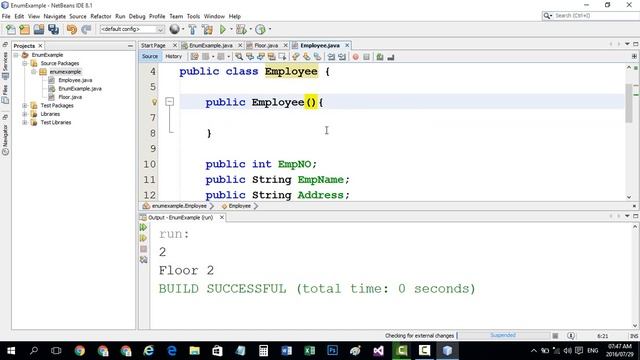
Task: Click the Redo arrow icon
Action: [86, 29]
